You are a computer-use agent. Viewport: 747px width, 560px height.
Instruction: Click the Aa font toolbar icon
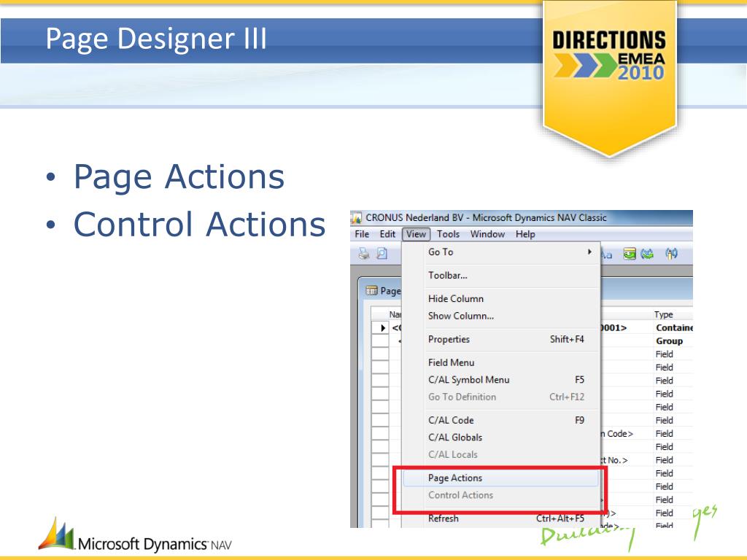point(606,254)
